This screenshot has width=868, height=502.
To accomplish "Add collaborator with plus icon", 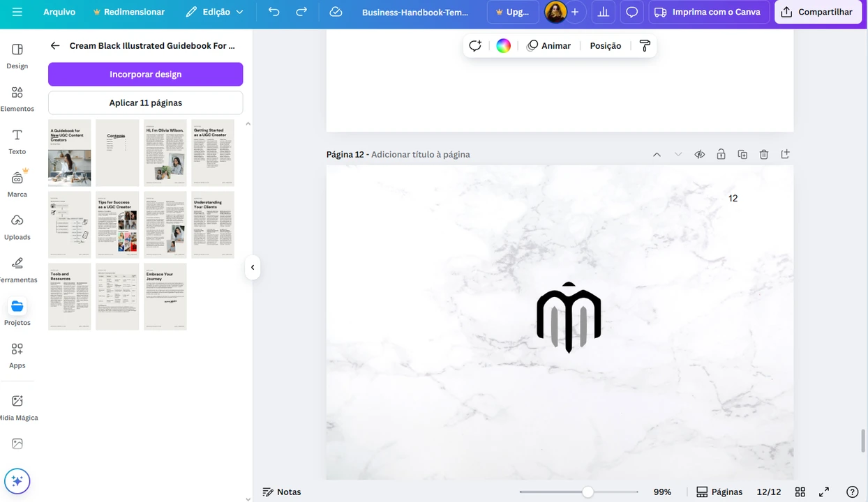I will click(575, 12).
